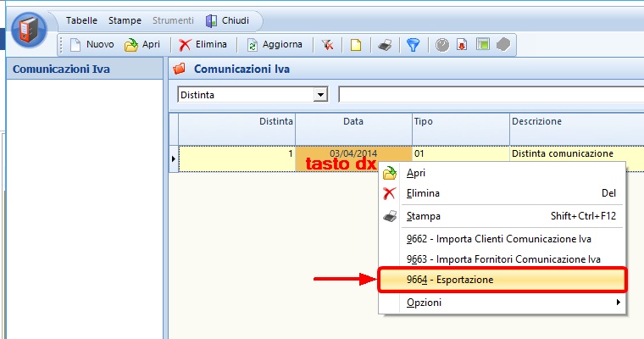Image resolution: width=644 pixels, height=339 pixels.
Task: Click the Comunicazioni Iva left panel header
Action: pyautogui.click(x=85, y=69)
